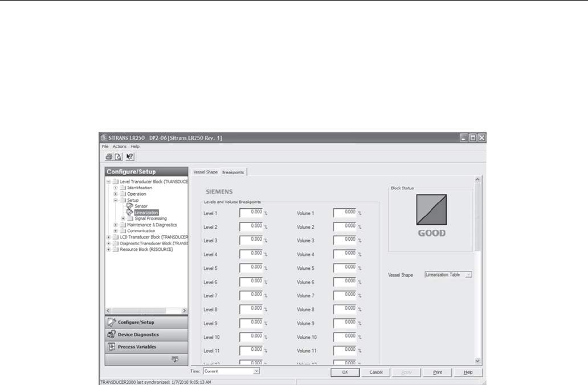Screen dimensions: 588x385
Task: Click the Configure/Setup wrench icon
Action: 112,322
